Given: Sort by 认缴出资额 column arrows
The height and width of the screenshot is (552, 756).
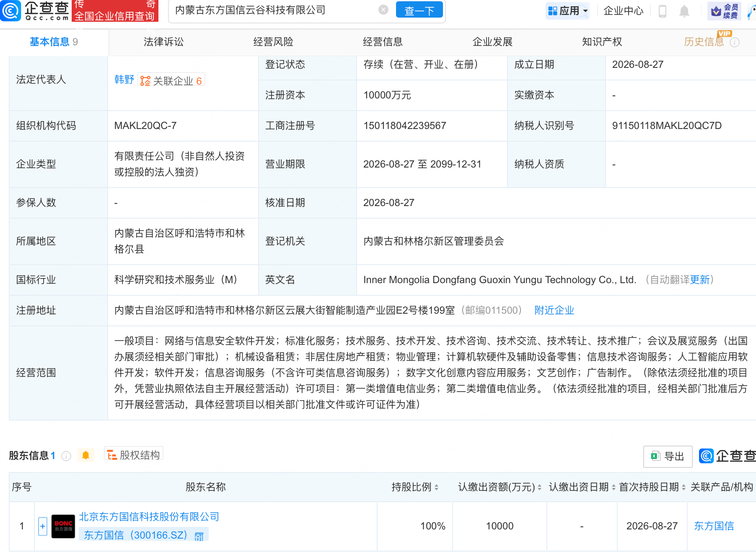Looking at the screenshot, I should click(539, 487).
